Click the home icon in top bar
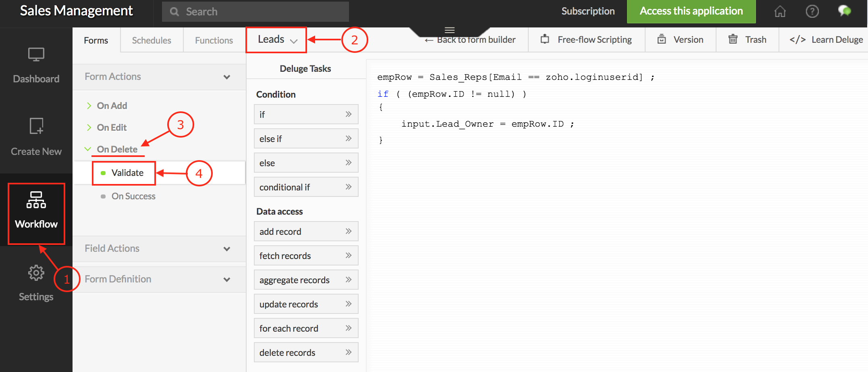The height and width of the screenshot is (372, 868). tap(780, 11)
